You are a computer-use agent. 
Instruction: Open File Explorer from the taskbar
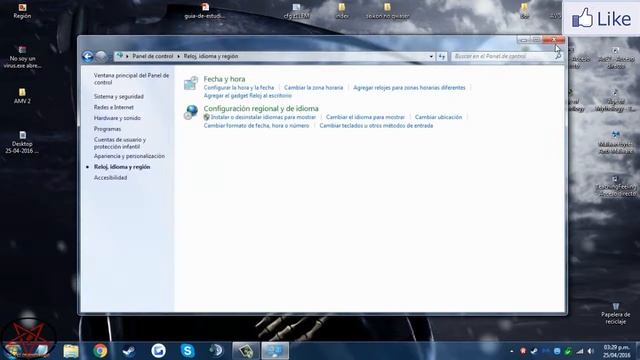tap(71, 351)
